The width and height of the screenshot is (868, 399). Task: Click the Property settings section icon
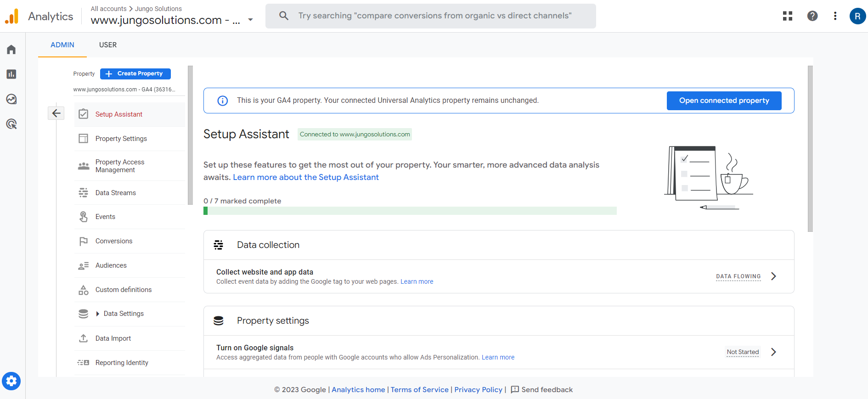pos(219,320)
